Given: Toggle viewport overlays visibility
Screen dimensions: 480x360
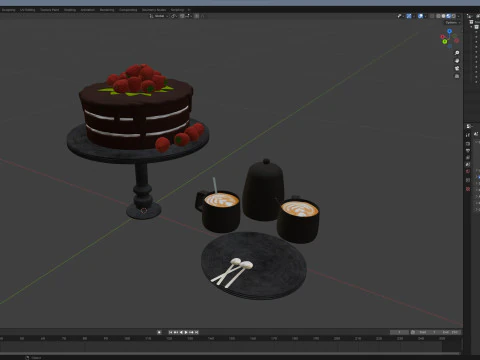Looking at the screenshot, I should [421, 16].
